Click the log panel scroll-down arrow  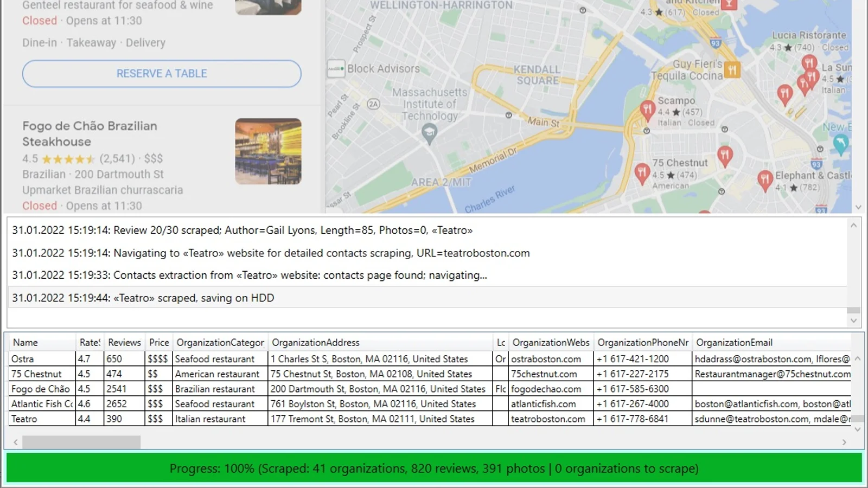click(853, 320)
